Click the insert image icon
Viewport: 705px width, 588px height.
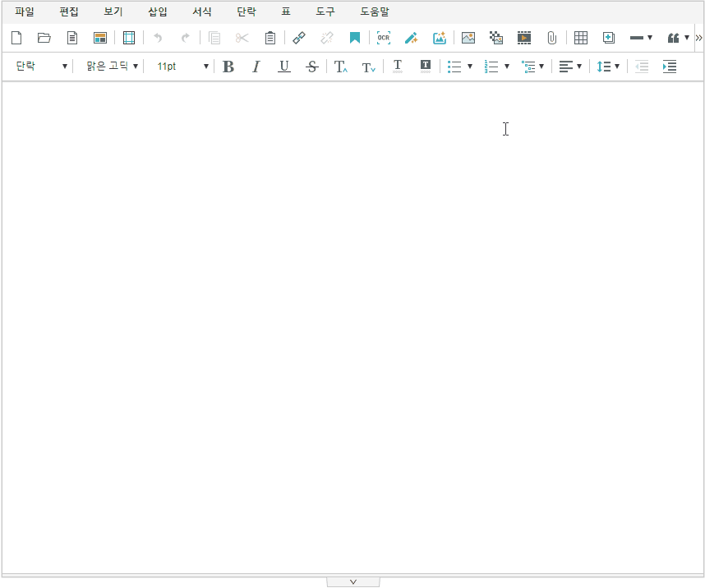[x=468, y=38]
